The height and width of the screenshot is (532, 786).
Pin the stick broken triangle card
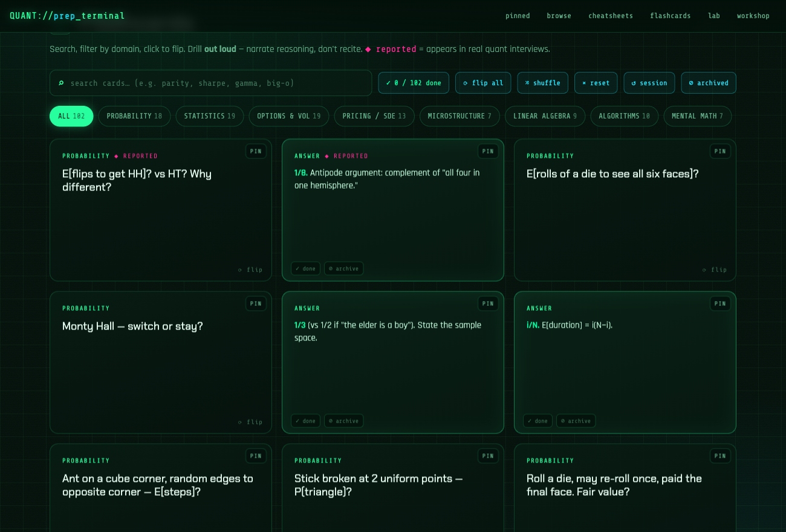click(488, 456)
